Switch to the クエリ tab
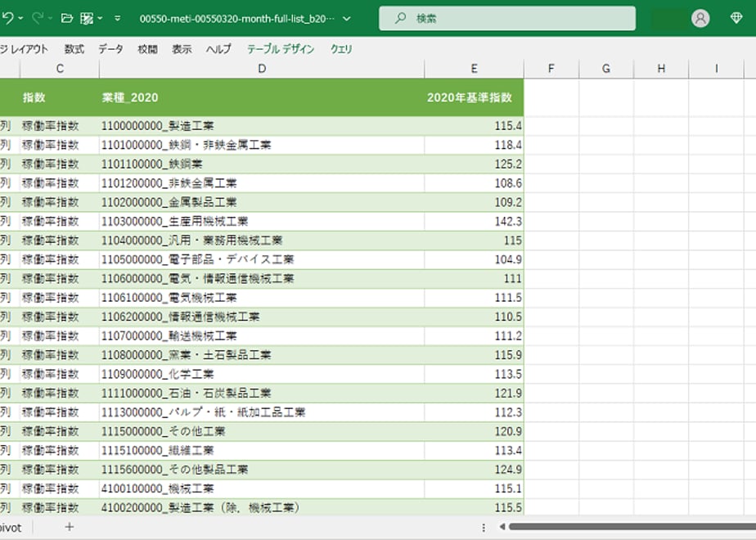Screen dimensions: 756x540 pyautogui.click(x=341, y=49)
